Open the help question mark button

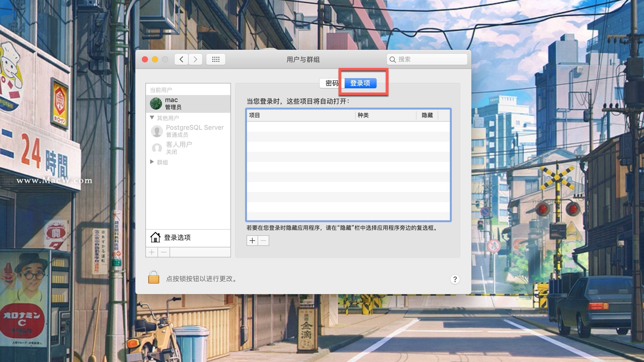click(455, 279)
